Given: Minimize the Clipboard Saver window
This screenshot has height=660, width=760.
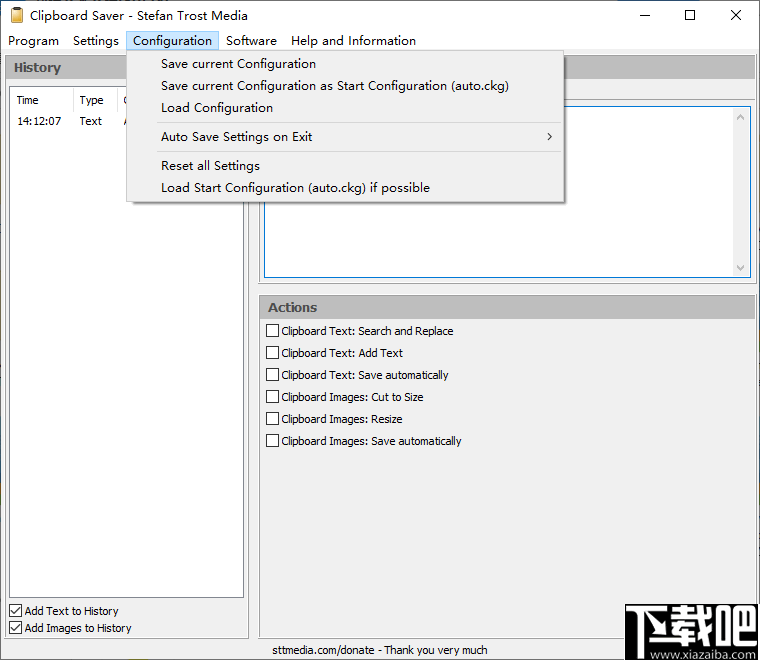Looking at the screenshot, I should (645, 16).
